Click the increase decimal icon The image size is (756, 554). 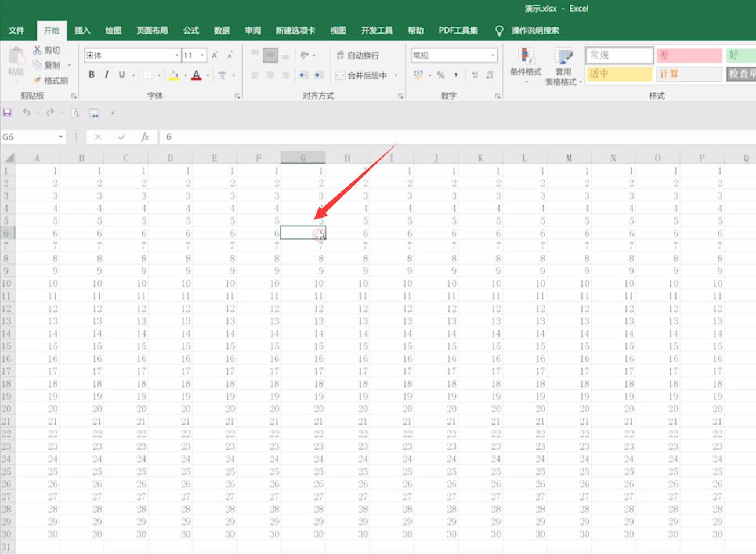pos(475,75)
